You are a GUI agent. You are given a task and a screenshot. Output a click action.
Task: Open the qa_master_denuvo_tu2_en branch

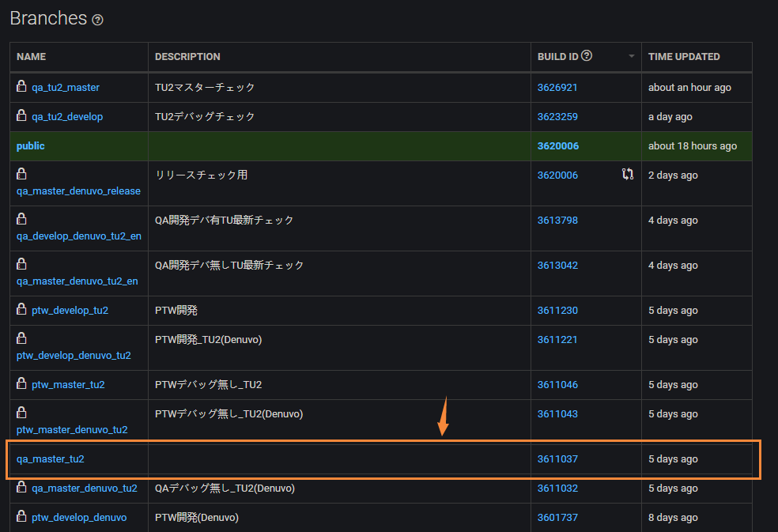click(x=77, y=281)
